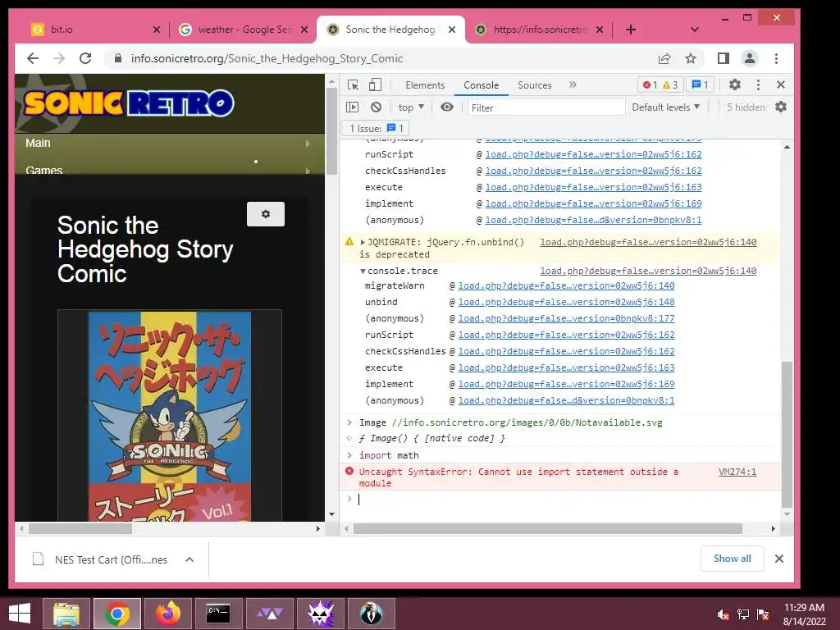Screen dimensions: 840x630
Task: Open the Action Center flag tray icon
Action: (763, 614)
